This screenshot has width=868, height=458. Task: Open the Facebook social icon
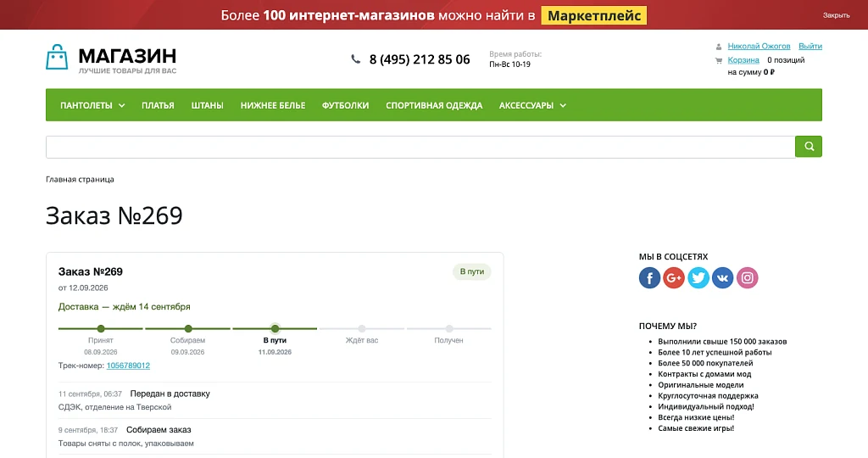[649, 278]
